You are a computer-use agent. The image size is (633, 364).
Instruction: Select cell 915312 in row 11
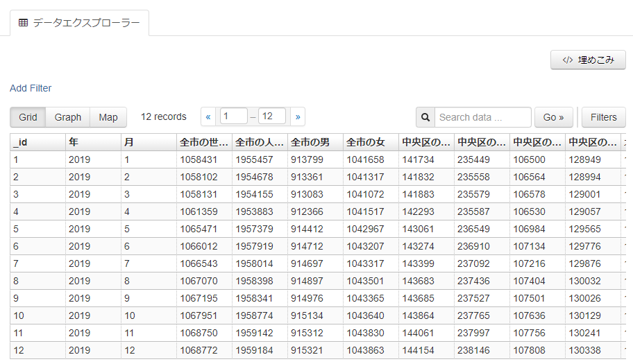click(x=315, y=333)
